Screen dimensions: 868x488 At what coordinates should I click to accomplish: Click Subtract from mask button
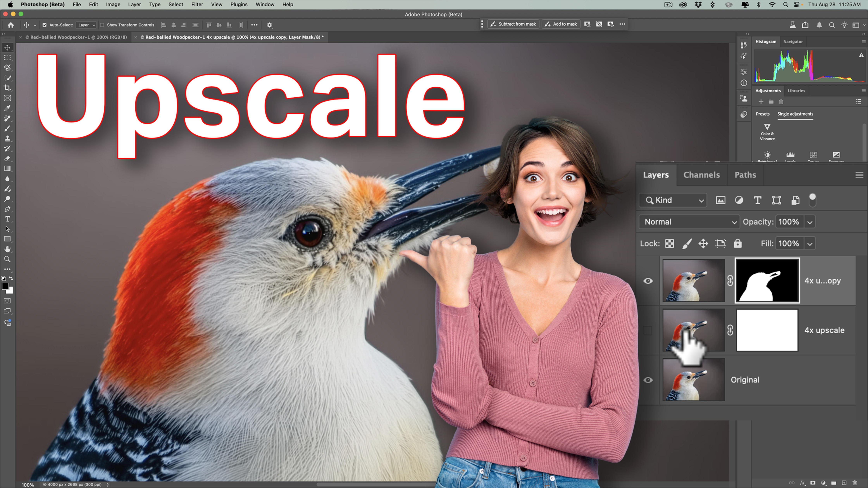point(513,24)
